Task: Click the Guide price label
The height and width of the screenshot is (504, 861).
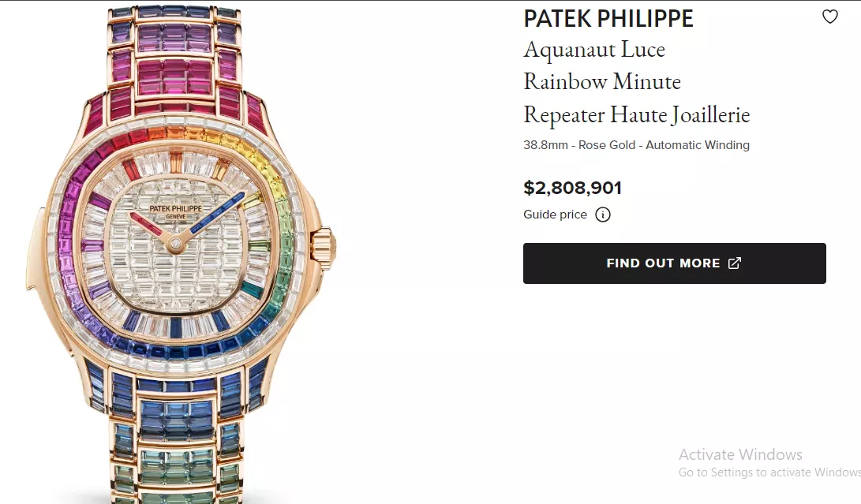Action: tap(555, 215)
